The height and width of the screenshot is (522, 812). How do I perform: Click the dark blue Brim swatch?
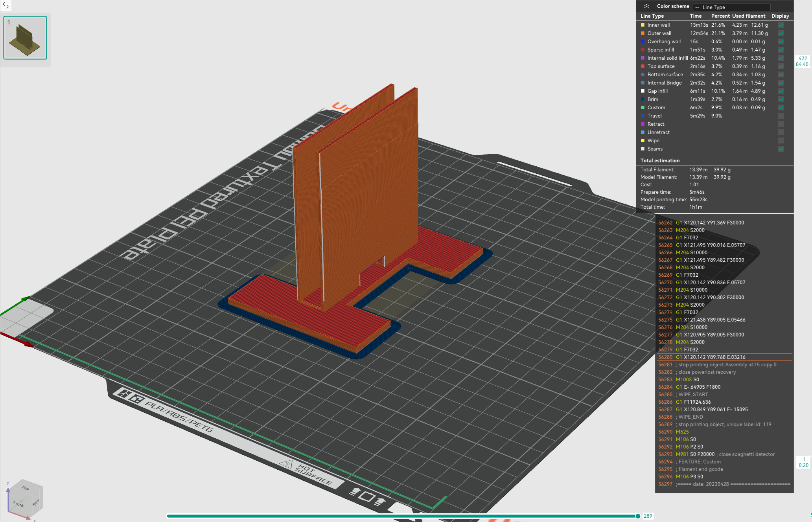click(x=643, y=99)
